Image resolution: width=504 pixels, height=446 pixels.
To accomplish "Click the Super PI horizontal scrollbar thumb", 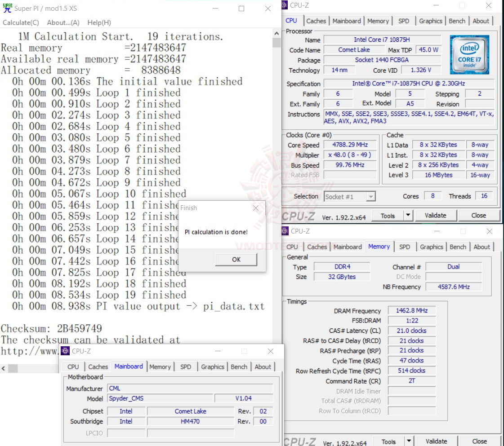I will point(13,368).
